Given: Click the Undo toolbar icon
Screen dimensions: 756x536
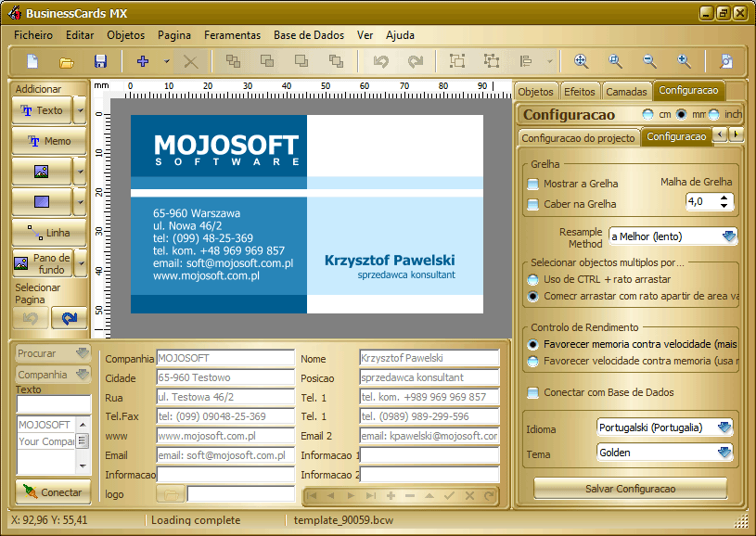Looking at the screenshot, I should pos(381,61).
